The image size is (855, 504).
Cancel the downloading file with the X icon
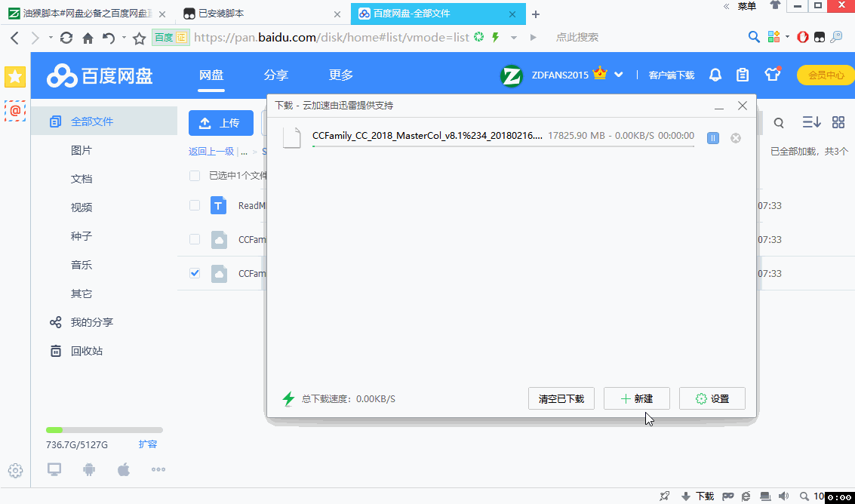click(736, 138)
